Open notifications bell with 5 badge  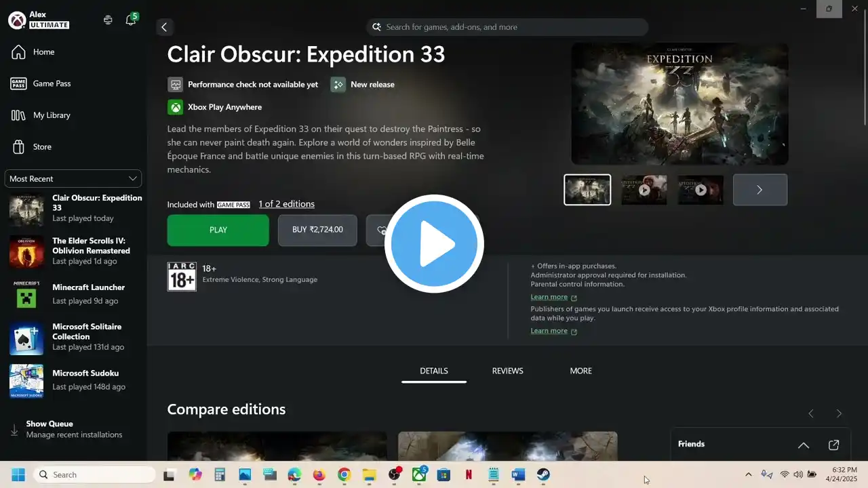131,20
